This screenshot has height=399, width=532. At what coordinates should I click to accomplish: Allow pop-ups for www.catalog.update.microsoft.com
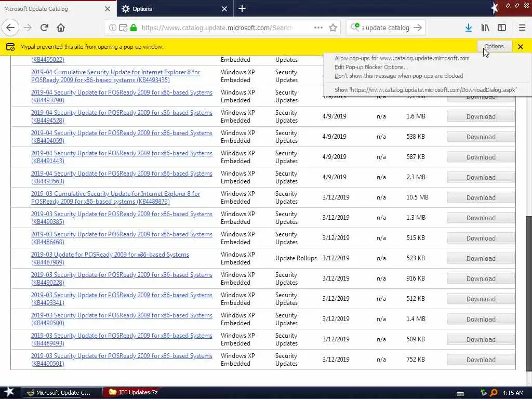coord(402,58)
